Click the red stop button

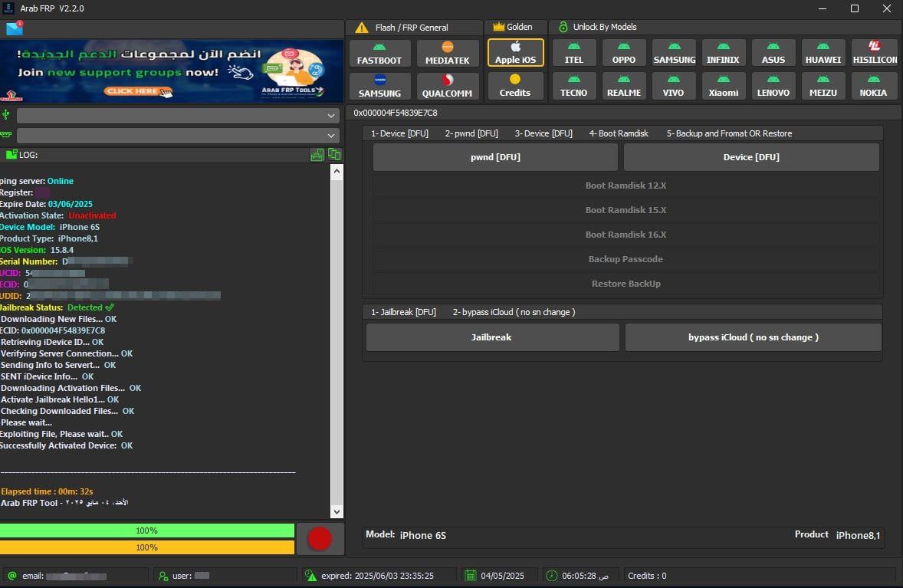coord(320,539)
